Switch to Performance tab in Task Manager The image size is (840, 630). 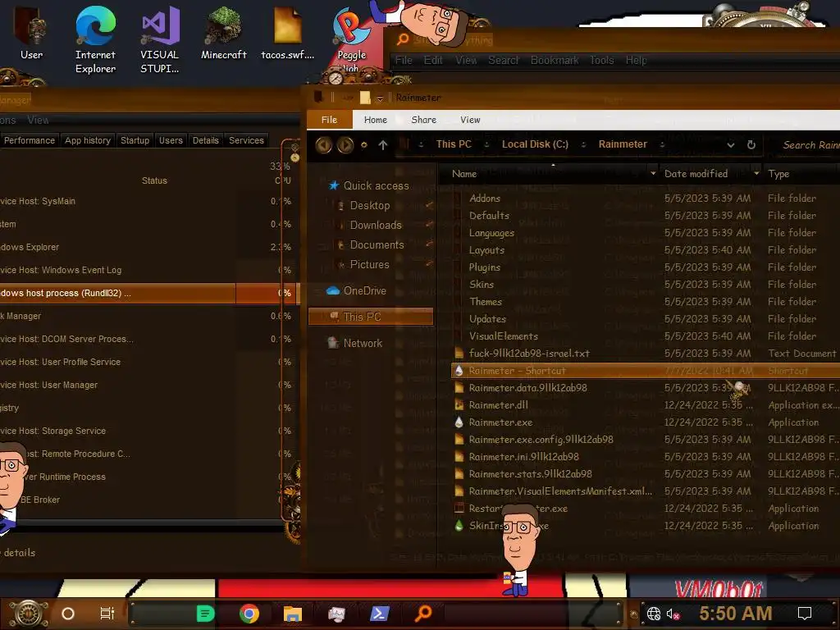(30, 140)
